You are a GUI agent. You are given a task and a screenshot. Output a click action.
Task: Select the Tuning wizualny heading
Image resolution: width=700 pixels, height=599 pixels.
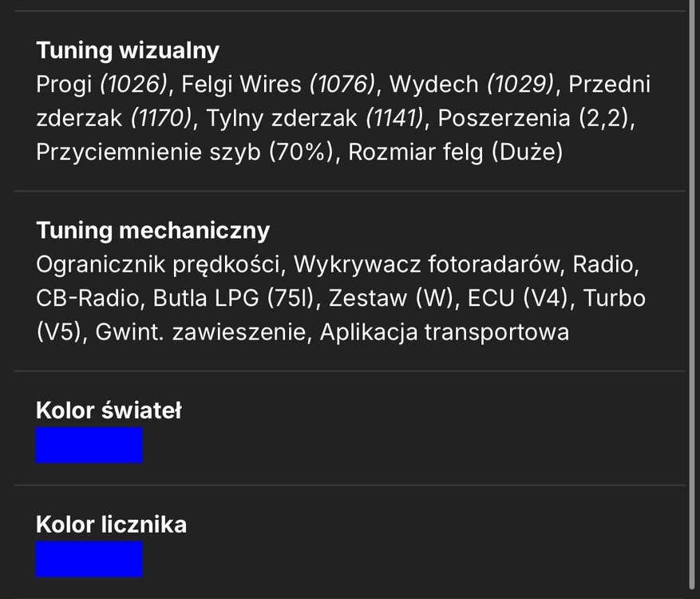click(x=128, y=50)
